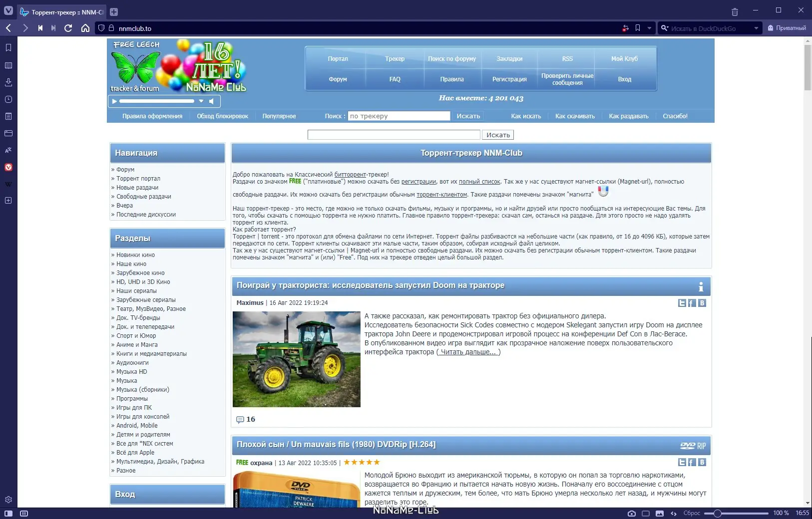Open the Трекер navigation menu item

pyautogui.click(x=395, y=58)
